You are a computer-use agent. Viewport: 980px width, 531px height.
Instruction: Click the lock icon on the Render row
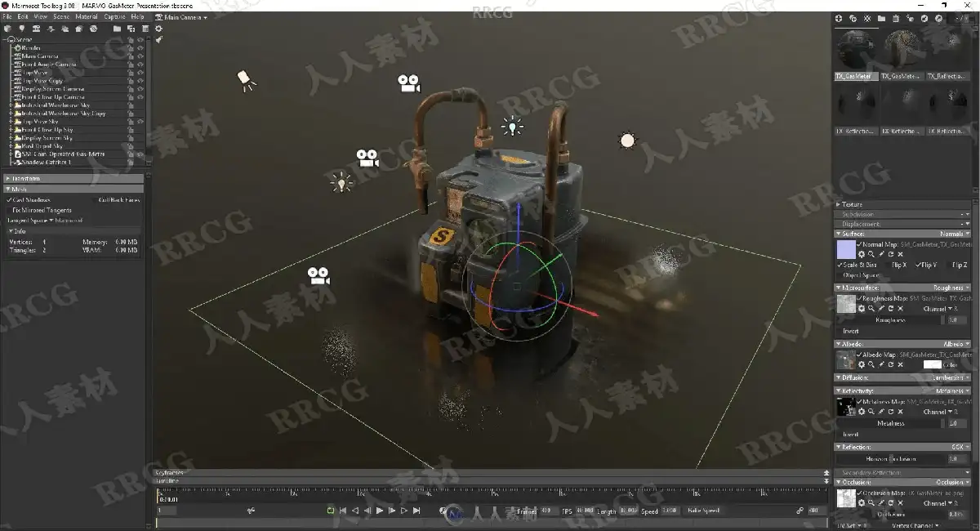pos(131,48)
